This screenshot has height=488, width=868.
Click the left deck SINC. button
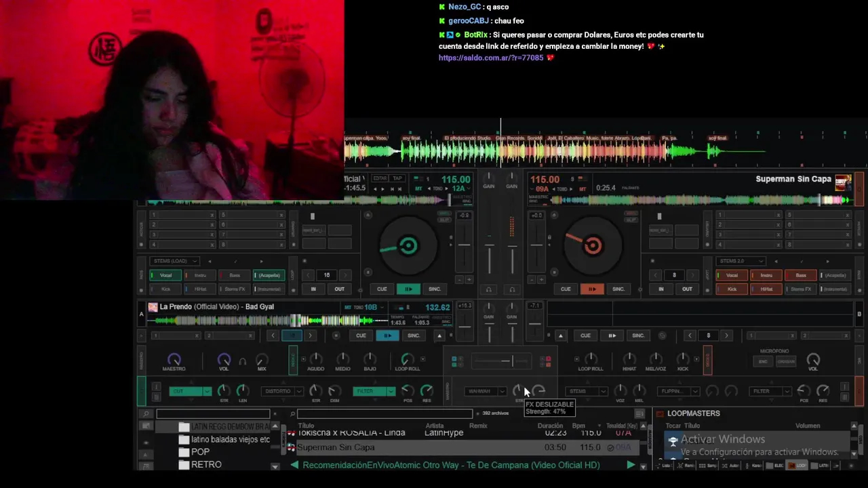(x=435, y=289)
